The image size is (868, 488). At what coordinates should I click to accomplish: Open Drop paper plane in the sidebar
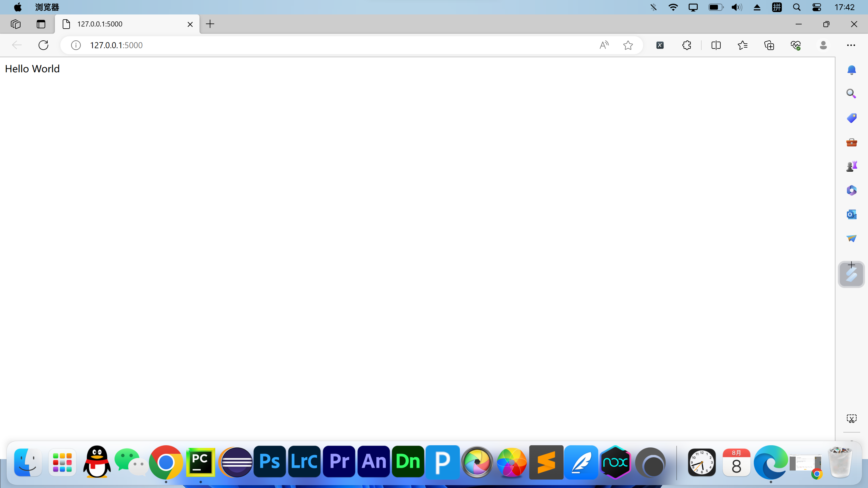[x=851, y=239]
